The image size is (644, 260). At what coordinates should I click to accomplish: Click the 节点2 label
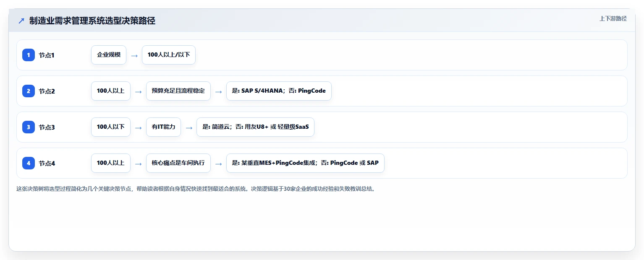[47, 91]
